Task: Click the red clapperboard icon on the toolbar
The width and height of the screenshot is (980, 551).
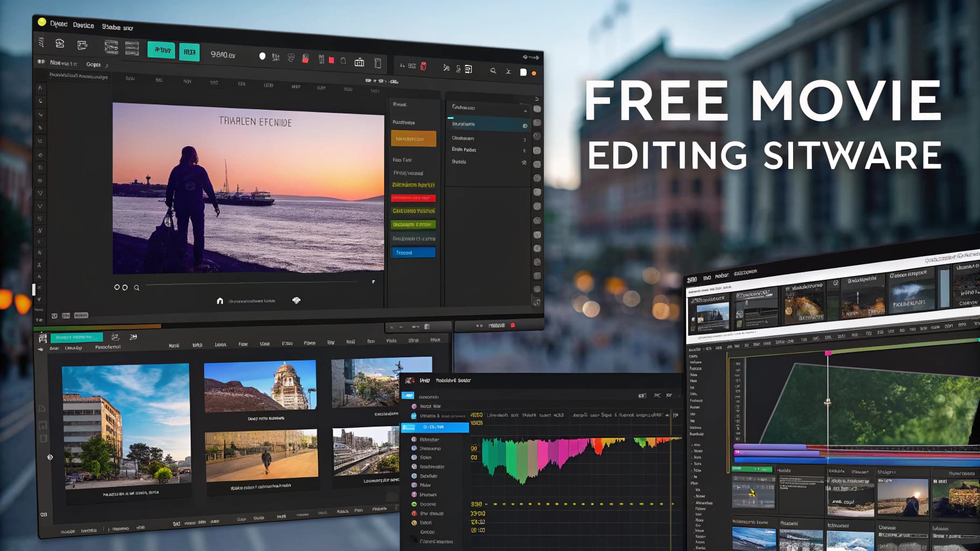Action: 305,58
